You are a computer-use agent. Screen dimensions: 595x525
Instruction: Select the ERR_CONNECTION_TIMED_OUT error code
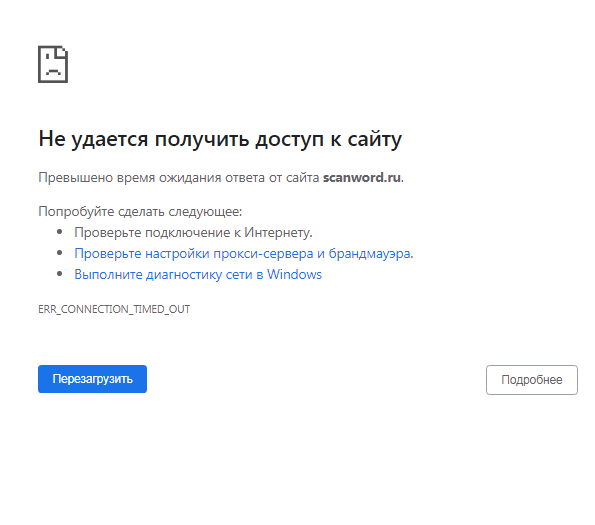(114, 309)
